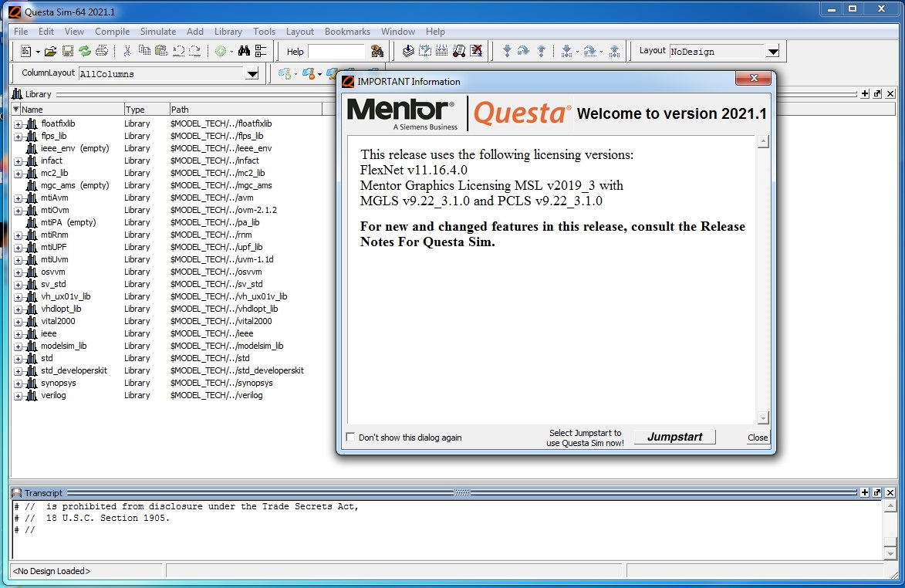This screenshot has height=588, width=905.
Task: Open the File menu
Action: coord(21,31)
